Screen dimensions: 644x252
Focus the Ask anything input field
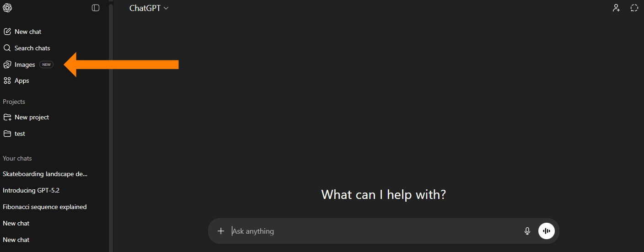(x=366, y=231)
